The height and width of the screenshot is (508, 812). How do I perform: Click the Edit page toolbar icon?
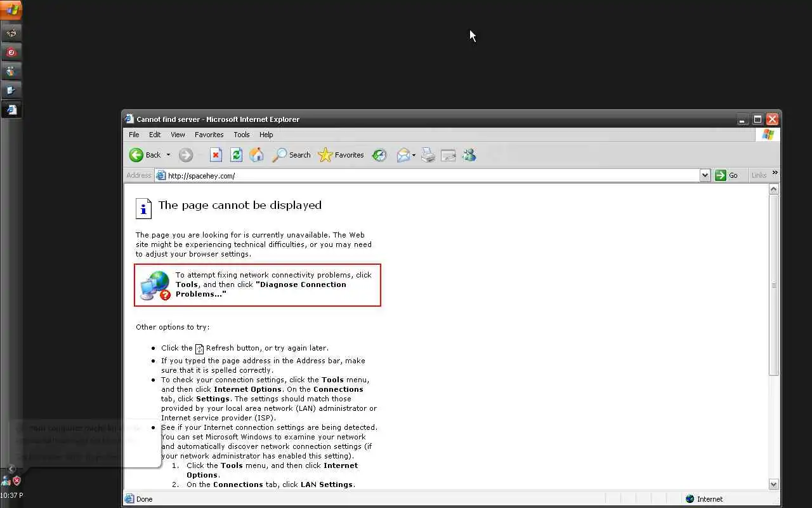pos(449,155)
